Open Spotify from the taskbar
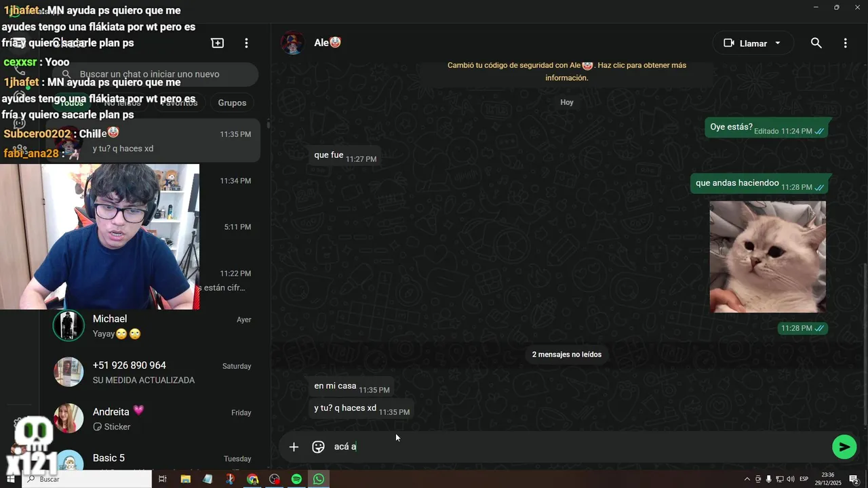The image size is (868, 488). click(296, 479)
